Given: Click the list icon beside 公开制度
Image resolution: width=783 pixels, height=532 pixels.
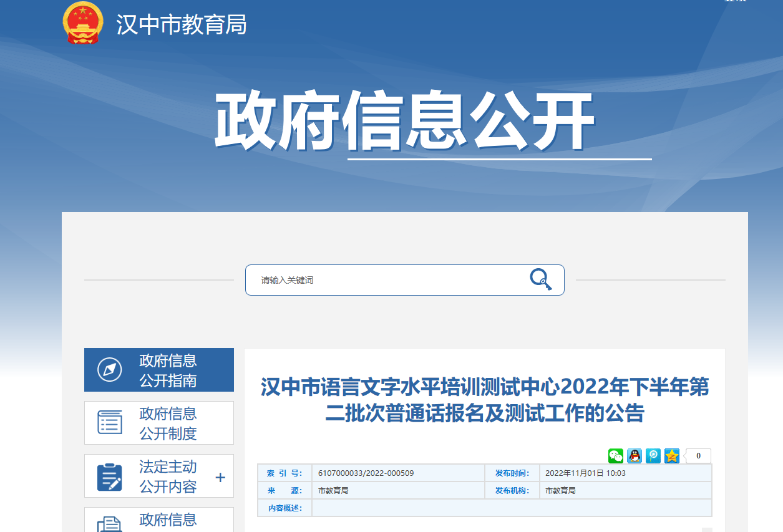Looking at the screenshot, I should click(110, 423).
